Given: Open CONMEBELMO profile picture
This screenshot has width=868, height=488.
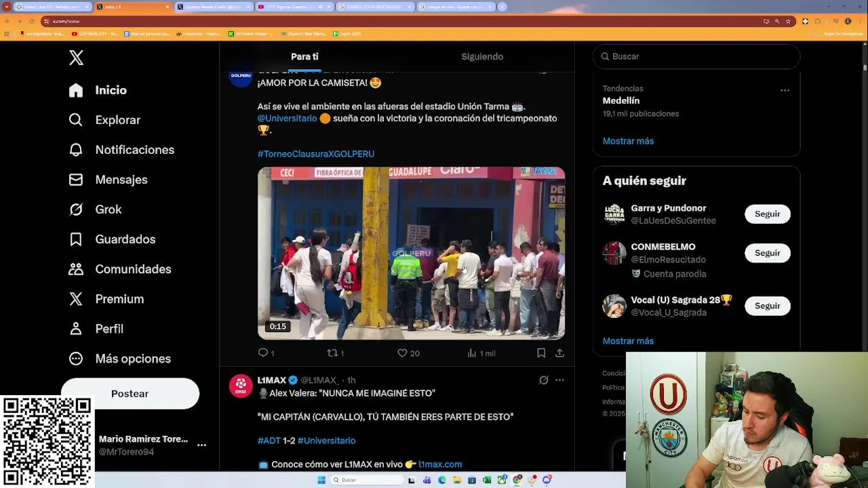Looking at the screenshot, I should pyautogui.click(x=614, y=253).
